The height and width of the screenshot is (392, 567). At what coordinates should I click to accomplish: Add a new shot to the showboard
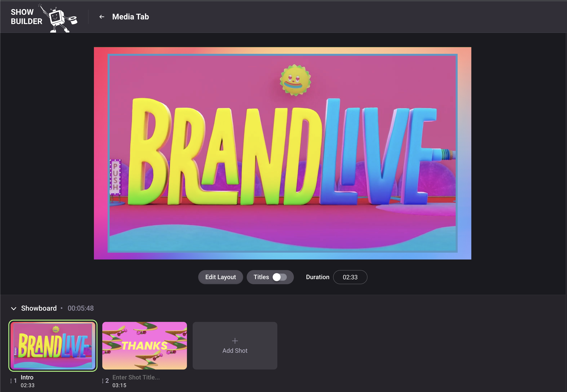coord(235,345)
